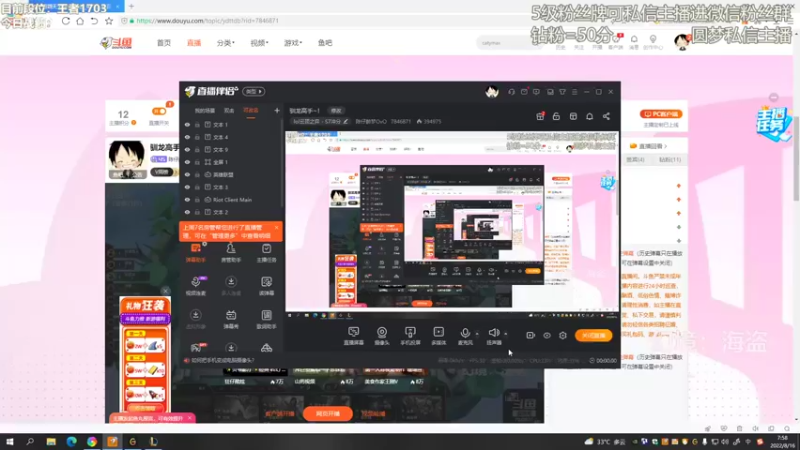Image resolution: width=800 pixels, height=450 pixels.
Task: Open 歌词助手 tool
Action: [266, 319]
